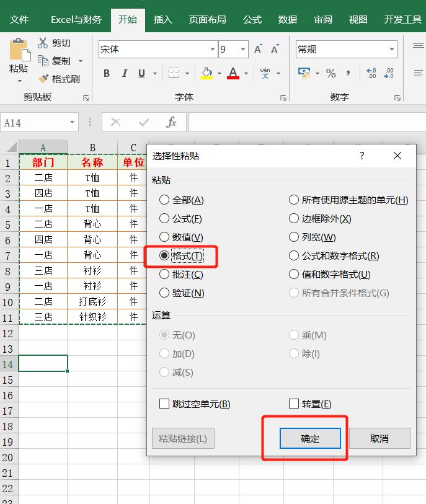
Task: Click the formula bar cancel X
Action: pyautogui.click(x=116, y=122)
